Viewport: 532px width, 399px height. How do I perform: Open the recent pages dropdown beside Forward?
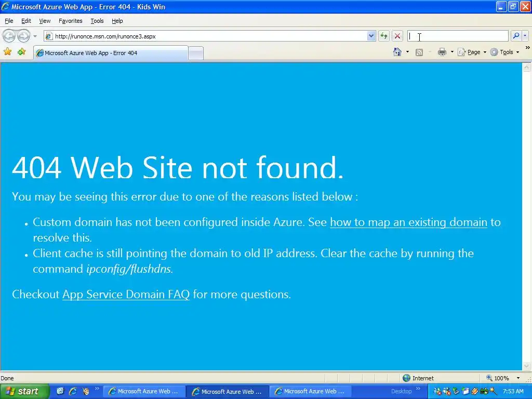coord(35,36)
